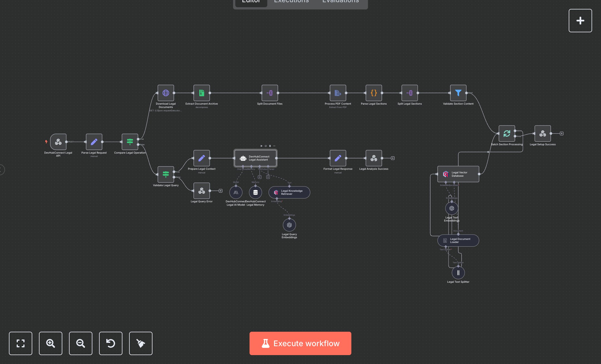Add a node after Legal Setup Success

(562, 134)
